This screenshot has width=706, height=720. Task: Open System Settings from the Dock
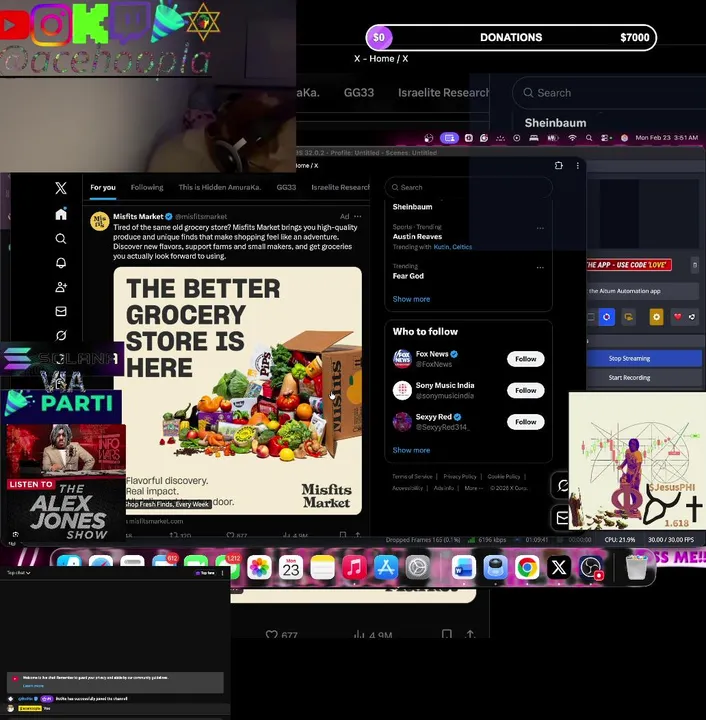[x=418, y=568]
